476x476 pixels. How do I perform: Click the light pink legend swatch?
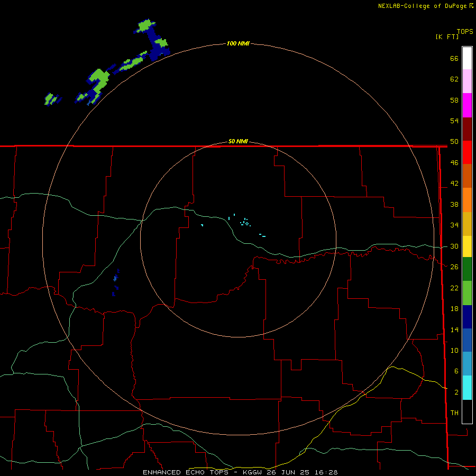tap(467, 81)
